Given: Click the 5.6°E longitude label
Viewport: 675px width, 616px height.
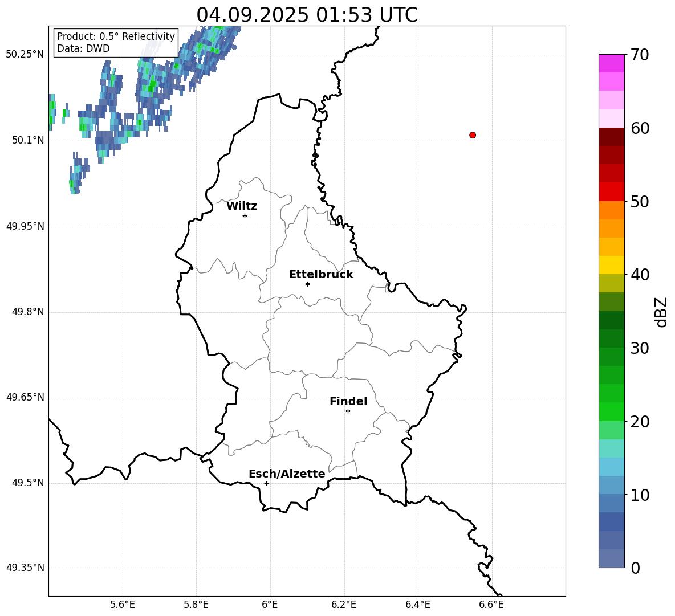Looking at the screenshot, I should (x=123, y=605).
